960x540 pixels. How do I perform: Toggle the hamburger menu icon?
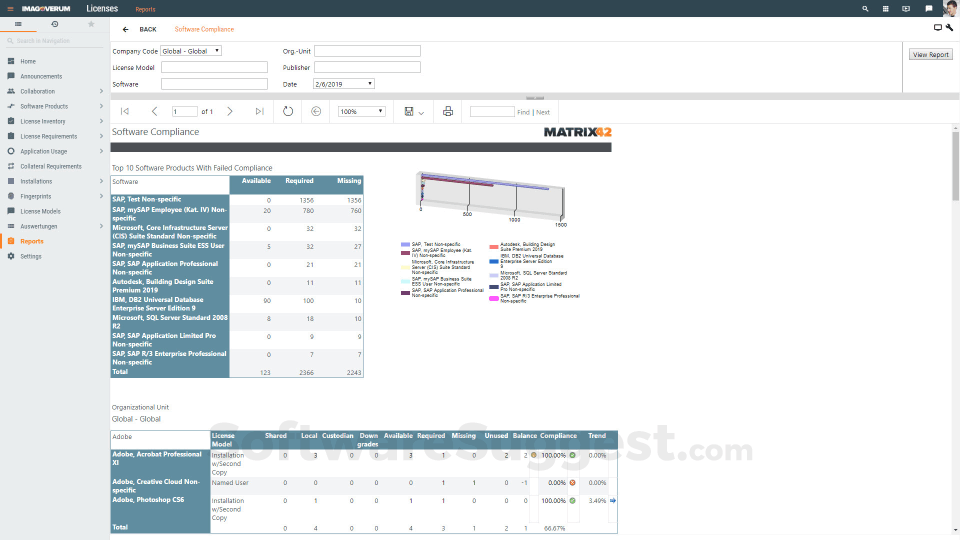point(18,23)
